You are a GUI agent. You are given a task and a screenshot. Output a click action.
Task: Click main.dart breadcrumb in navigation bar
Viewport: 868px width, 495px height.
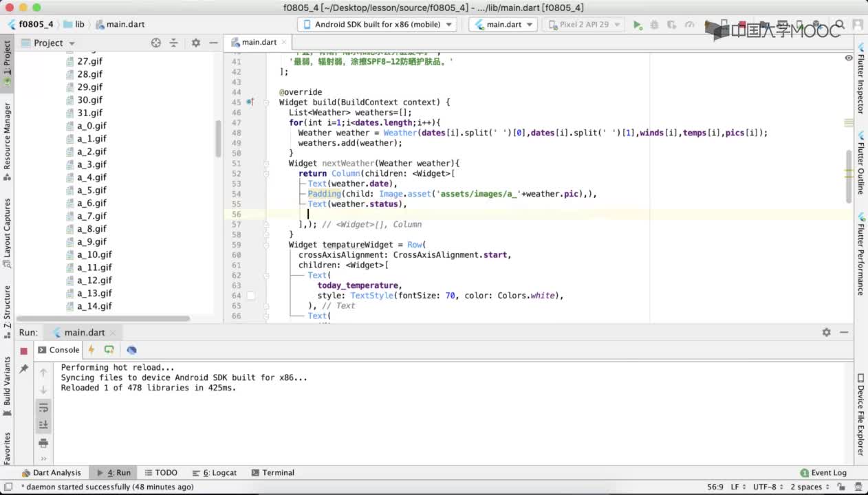coord(120,24)
